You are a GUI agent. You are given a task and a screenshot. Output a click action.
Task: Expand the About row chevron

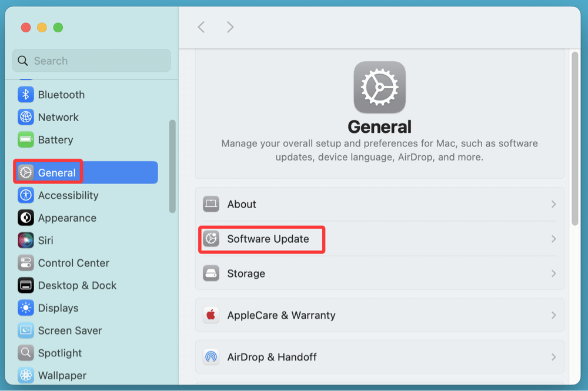tap(553, 204)
